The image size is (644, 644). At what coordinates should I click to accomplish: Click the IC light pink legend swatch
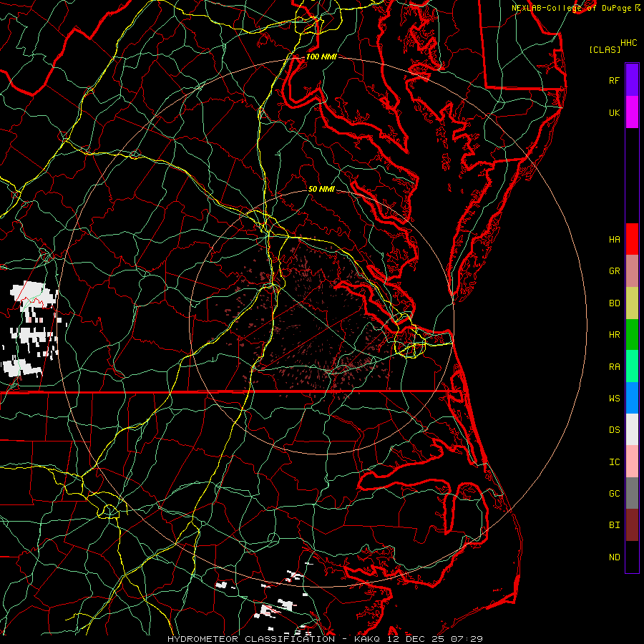tap(632, 462)
